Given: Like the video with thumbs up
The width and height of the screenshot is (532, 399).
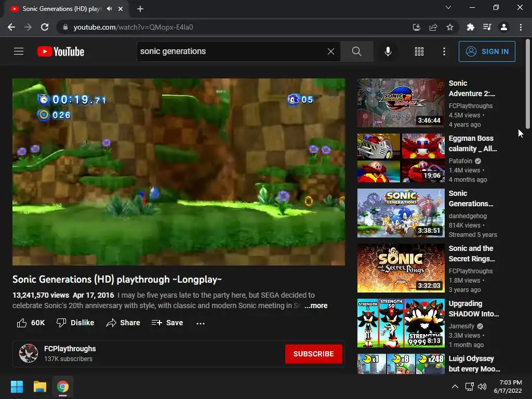Looking at the screenshot, I should click(x=31, y=323).
